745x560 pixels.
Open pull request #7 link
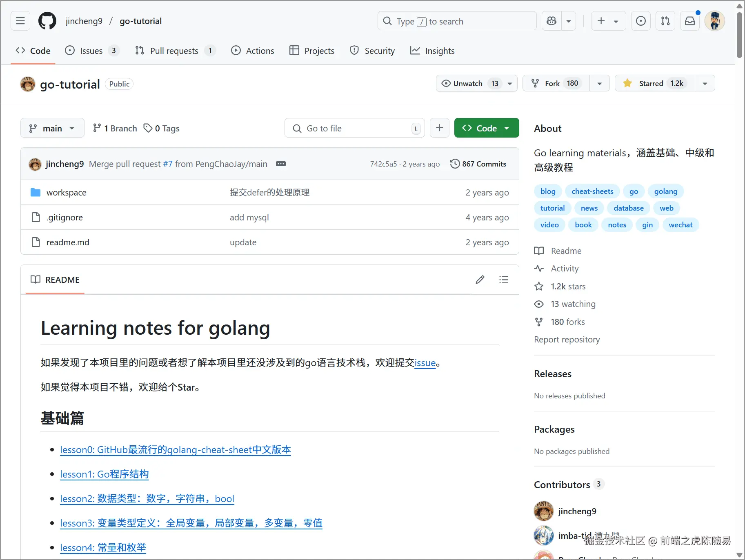click(x=168, y=164)
